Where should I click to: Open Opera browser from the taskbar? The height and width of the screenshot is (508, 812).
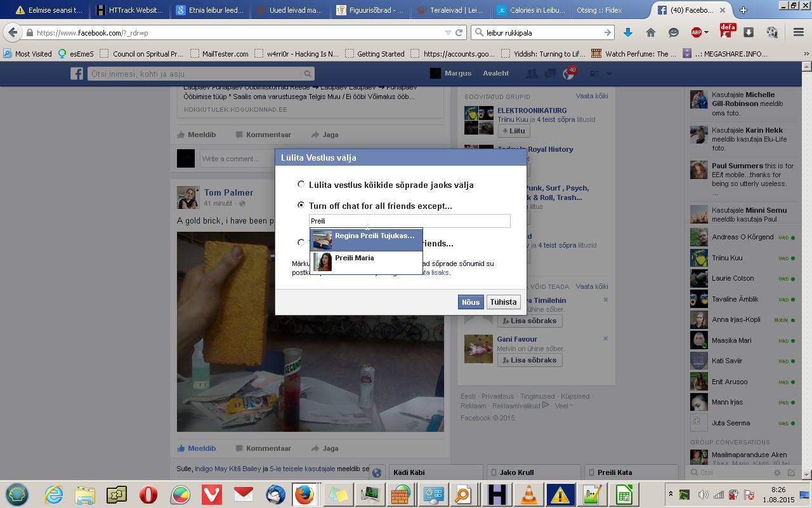[x=148, y=495]
